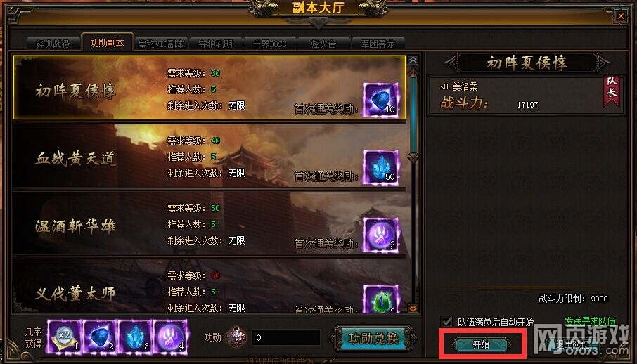Screen dimensions: 637x364
Task: Select the x2 scroll icon in 几率获得
Action: [x=64, y=337]
